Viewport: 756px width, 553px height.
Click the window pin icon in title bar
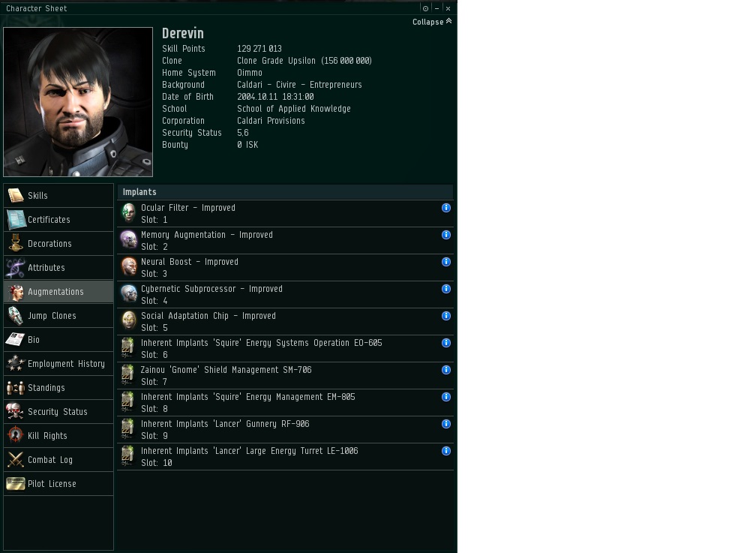pyautogui.click(x=425, y=8)
